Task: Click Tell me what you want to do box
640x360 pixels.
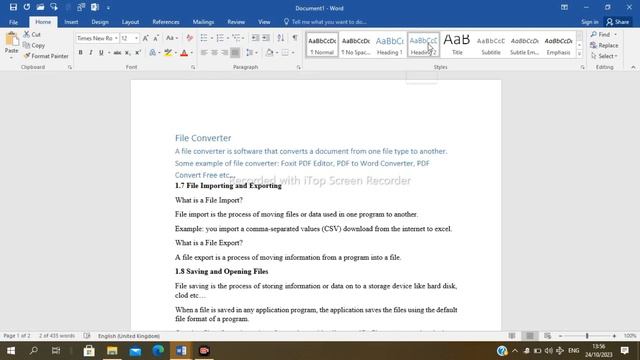Action: coord(325,22)
